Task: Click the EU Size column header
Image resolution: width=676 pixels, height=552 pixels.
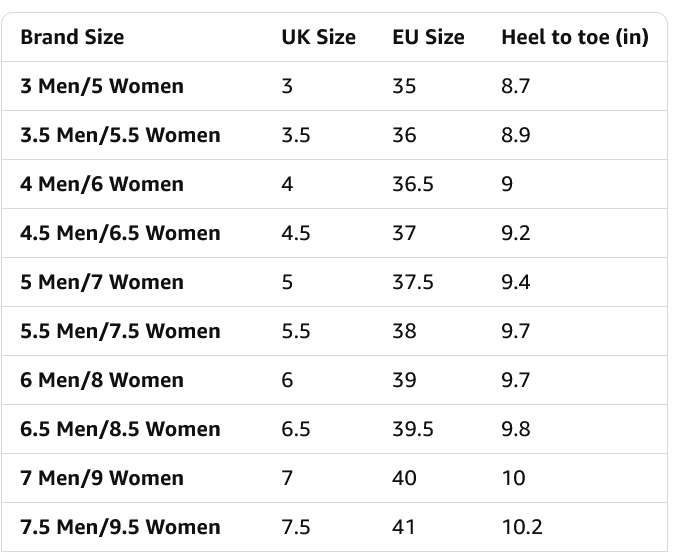Action: 428,37
